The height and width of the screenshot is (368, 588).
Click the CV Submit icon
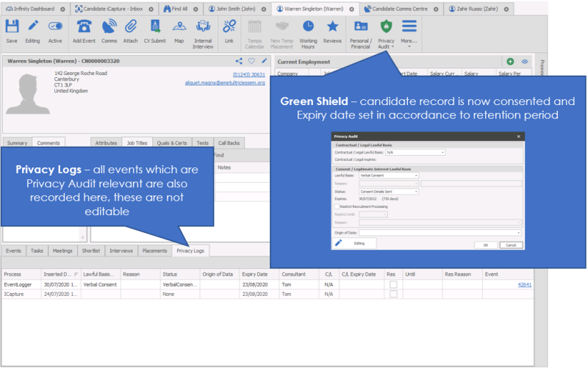tap(154, 27)
